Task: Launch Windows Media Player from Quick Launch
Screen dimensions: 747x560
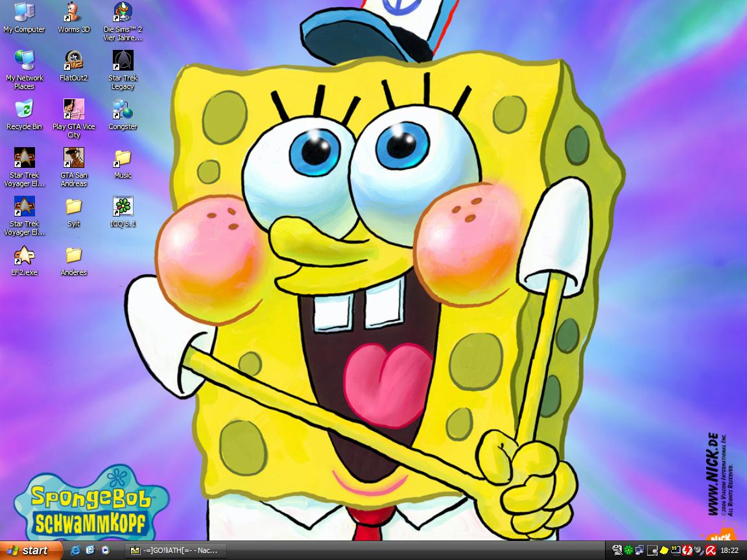Action: point(105,550)
